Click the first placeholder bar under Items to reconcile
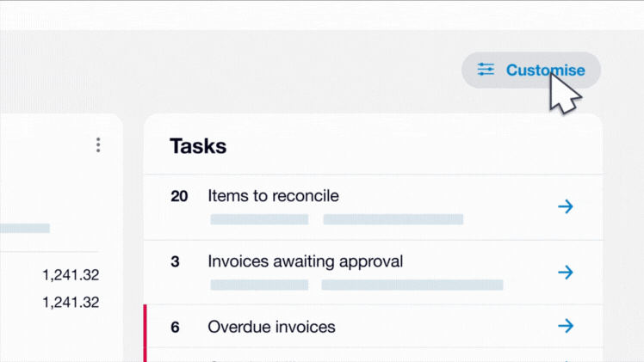 point(259,219)
